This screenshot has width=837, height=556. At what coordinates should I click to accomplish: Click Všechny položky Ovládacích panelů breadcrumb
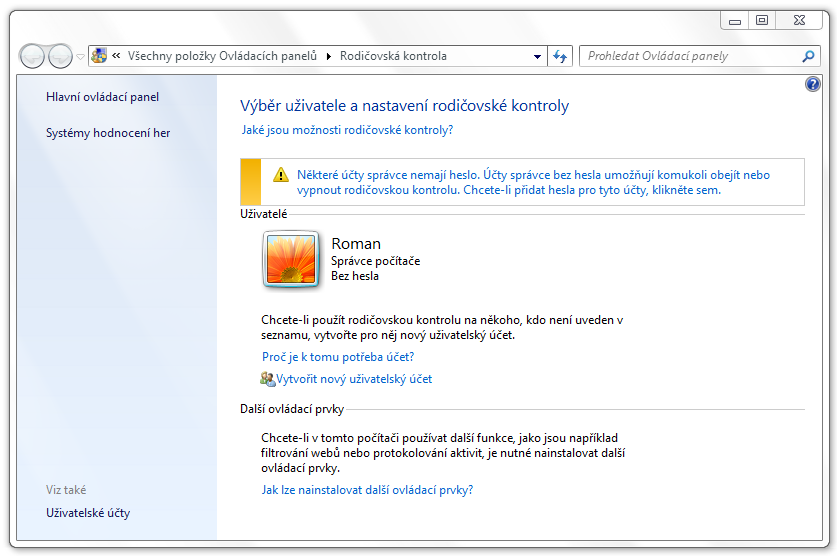coord(222,56)
